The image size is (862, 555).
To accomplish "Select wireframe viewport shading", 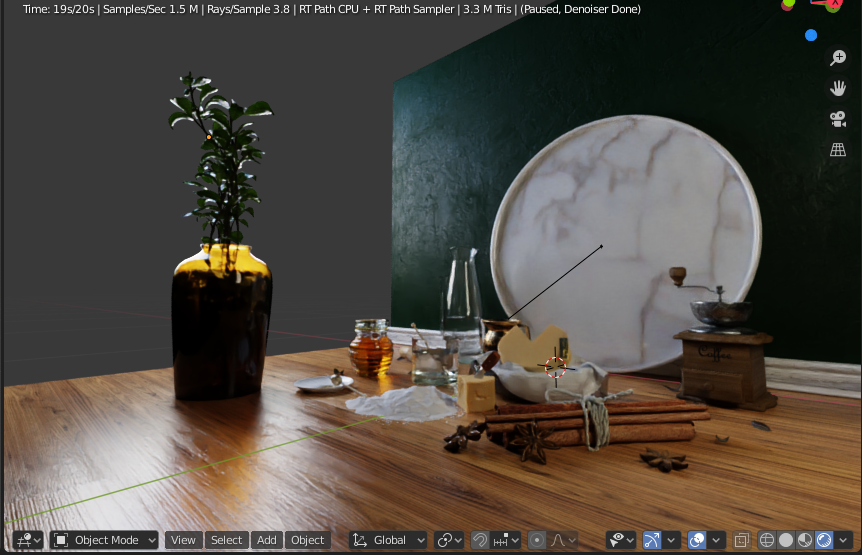I will [x=767, y=540].
